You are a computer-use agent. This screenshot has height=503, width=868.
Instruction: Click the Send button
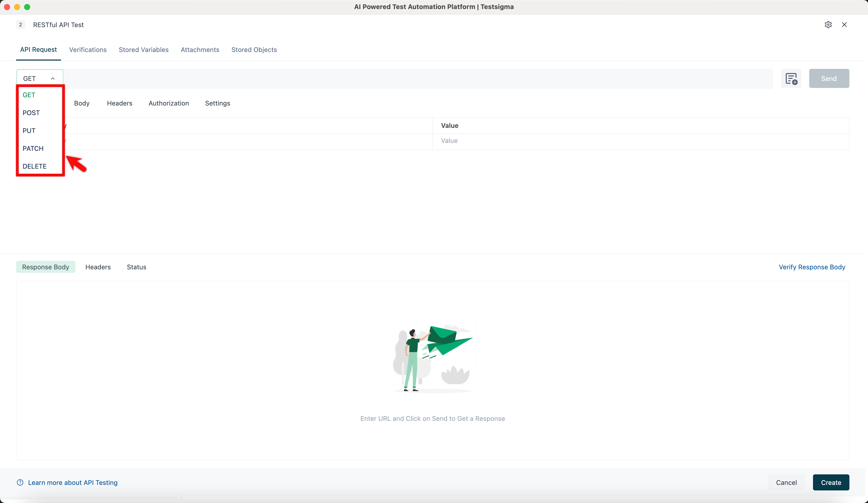pos(829,78)
